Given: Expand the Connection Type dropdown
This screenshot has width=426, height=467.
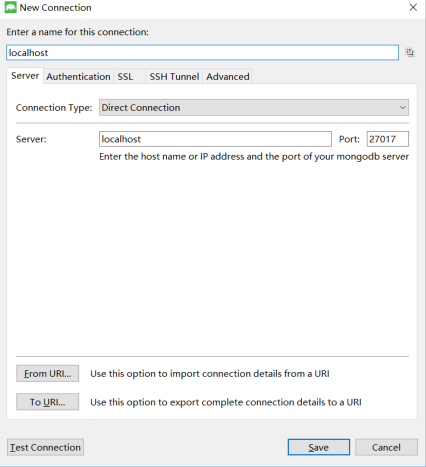Looking at the screenshot, I should click(254, 108).
